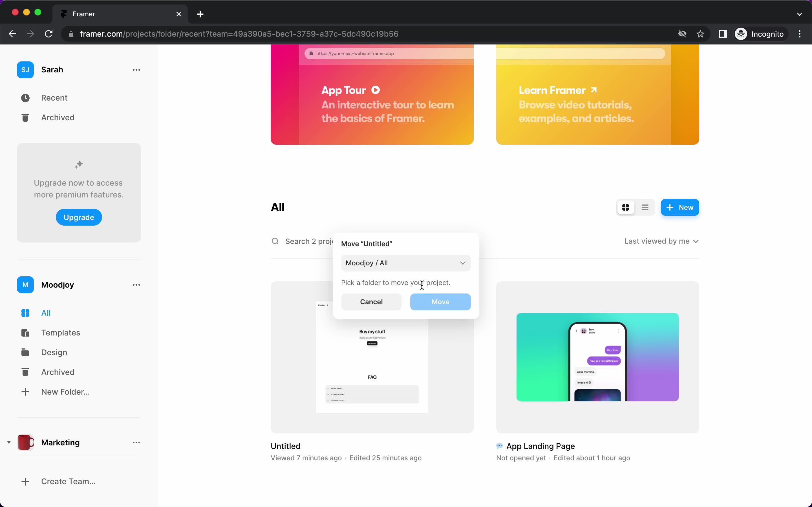Click the Recent section icon
The width and height of the screenshot is (812, 507).
point(26,97)
